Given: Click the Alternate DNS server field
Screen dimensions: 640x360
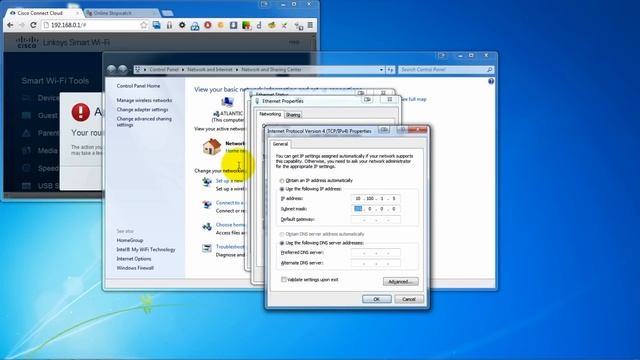Looking at the screenshot, I should [x=376, y=263].
